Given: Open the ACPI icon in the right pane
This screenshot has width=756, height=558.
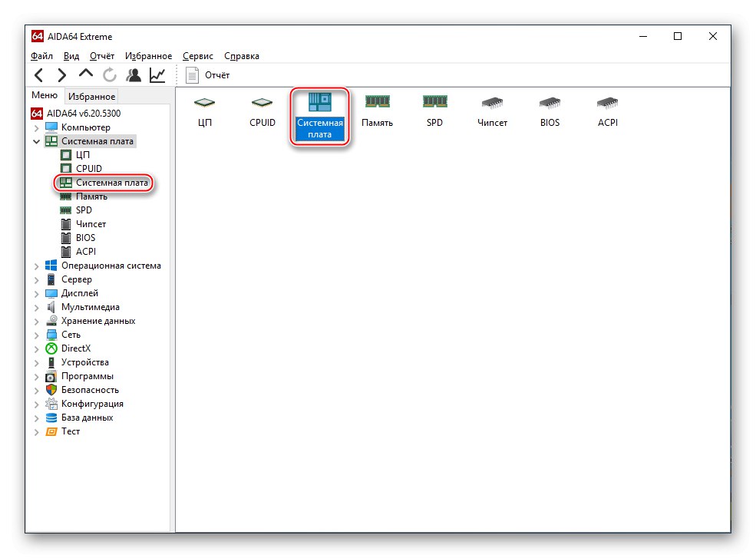Looking at the screenshot, I should (608, 111).
